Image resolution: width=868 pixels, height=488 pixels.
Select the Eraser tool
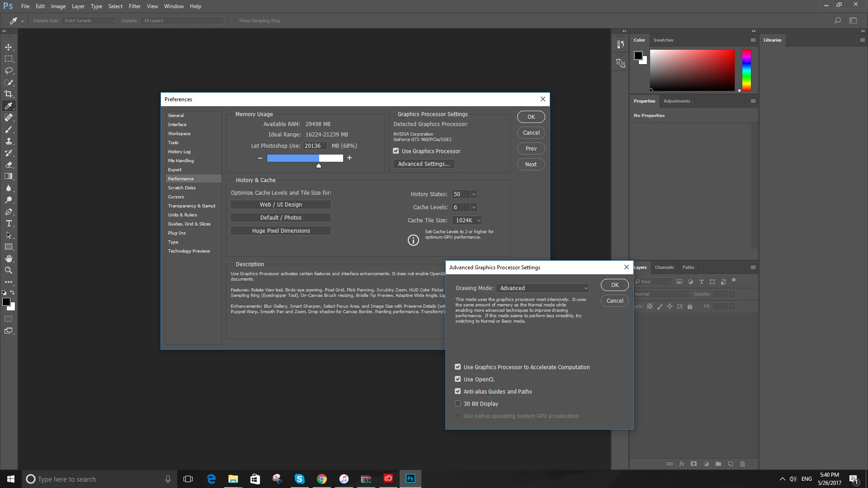point(9,164)
